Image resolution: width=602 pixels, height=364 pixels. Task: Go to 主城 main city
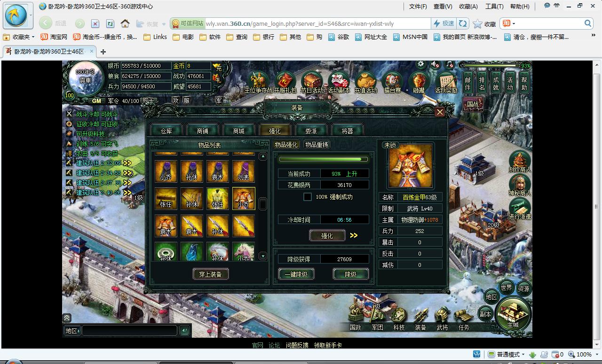[x=513, y=314]
